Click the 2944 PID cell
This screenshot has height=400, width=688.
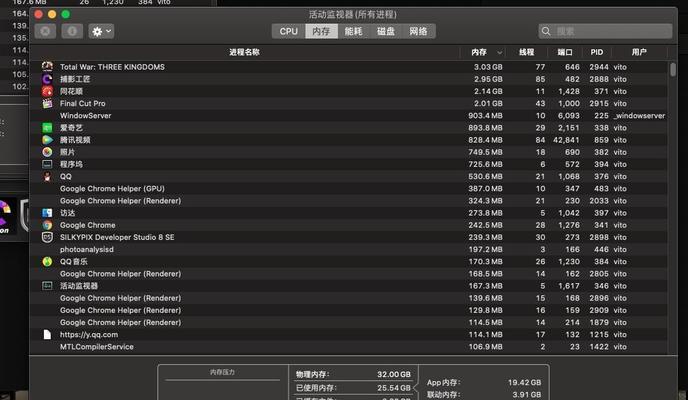(599, 67)
